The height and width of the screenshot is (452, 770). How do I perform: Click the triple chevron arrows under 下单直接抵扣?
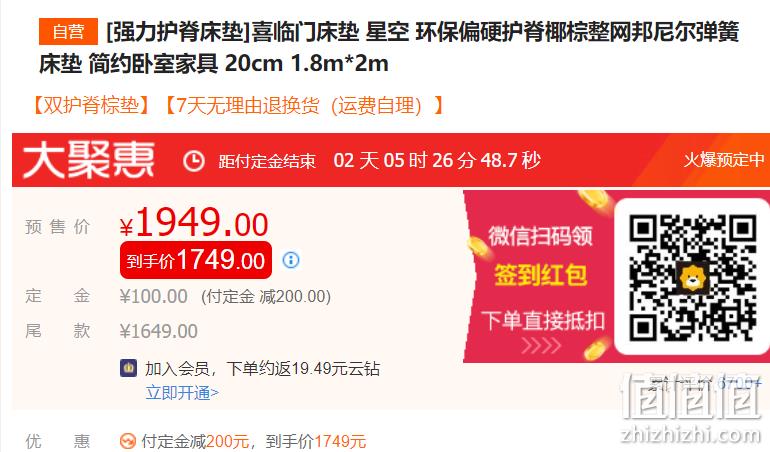click(x=541, y=345)
